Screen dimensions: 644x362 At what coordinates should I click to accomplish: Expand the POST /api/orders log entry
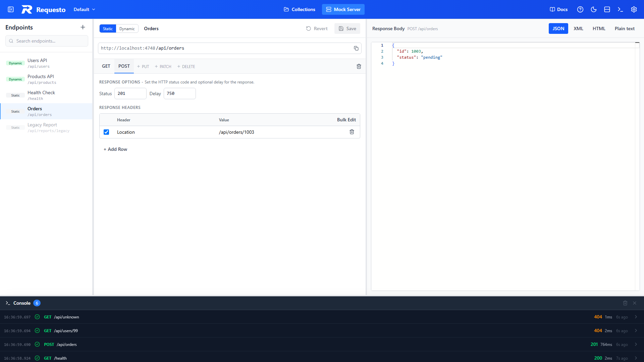(636, 345)
